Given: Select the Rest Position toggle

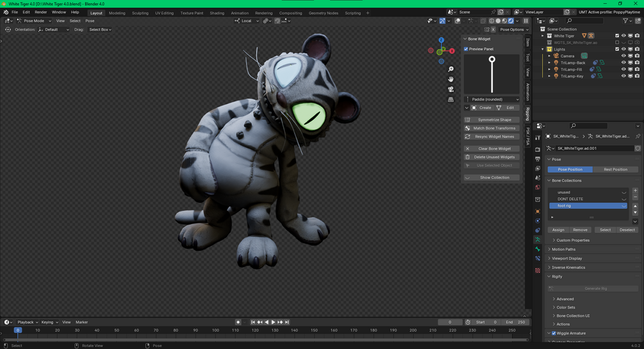Looking at the screenshot, I should click(x=615, y=169).
